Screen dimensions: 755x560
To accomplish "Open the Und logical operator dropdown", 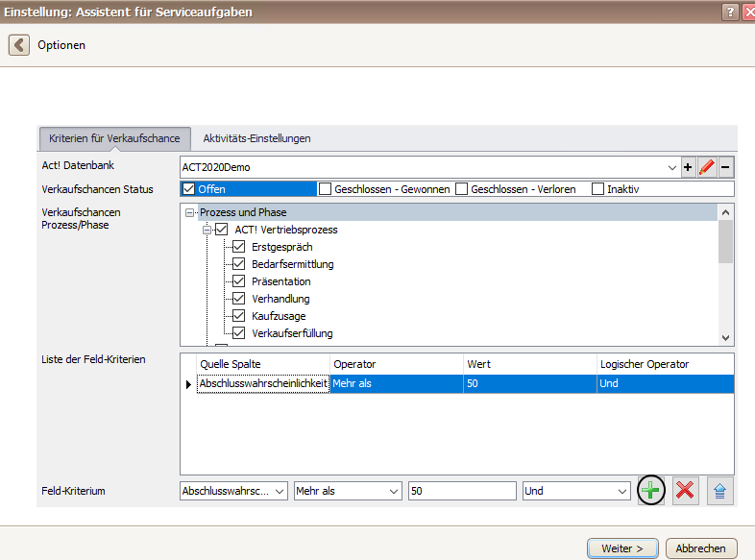I will point(576,491).
